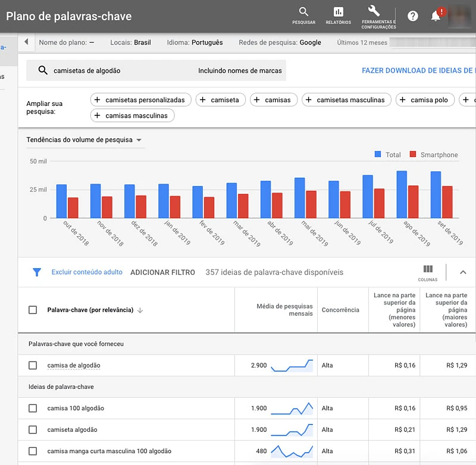Tick checkbox for camisa manga curta masculina 100 algodão
Viewport: 476px width, 465px height.
coord(33,451)
